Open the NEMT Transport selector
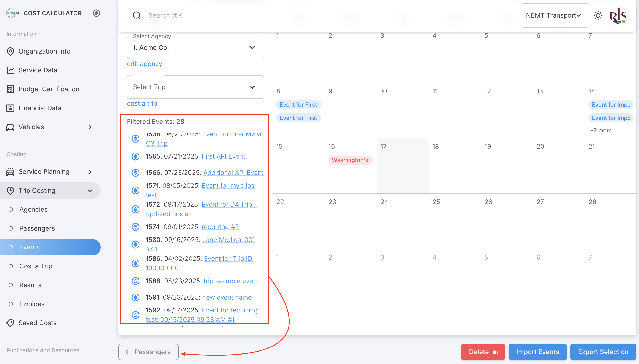Screen dimensions: 639x364 [x=554, y=15]
